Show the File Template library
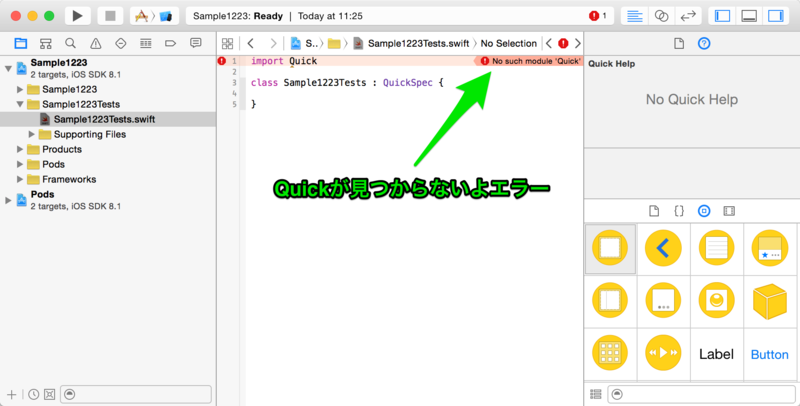This screenshot has width=800, height=406. pos(654,211)
